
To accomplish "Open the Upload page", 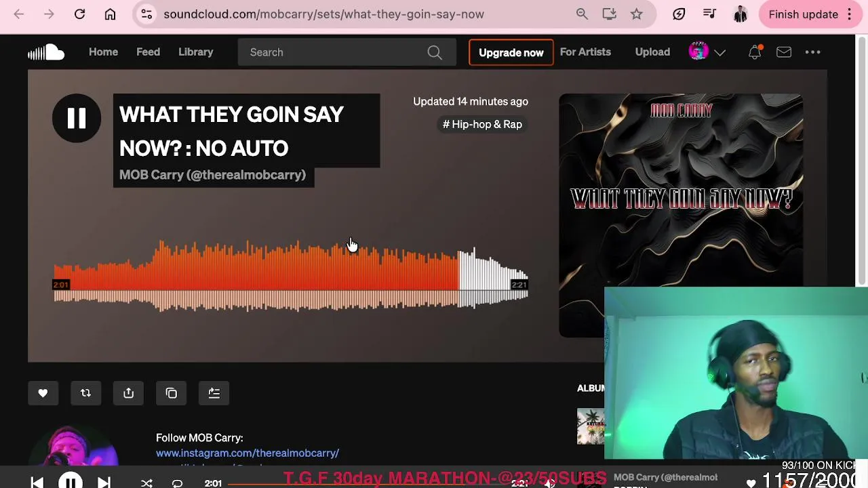I will point(652,52).
